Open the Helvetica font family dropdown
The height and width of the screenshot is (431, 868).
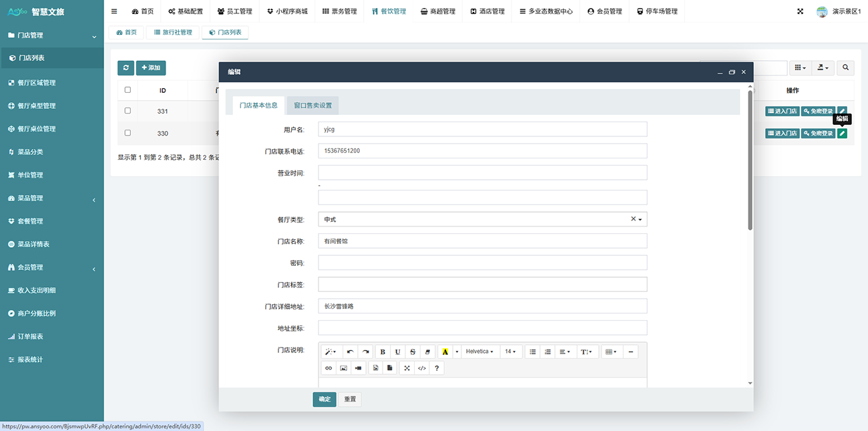[x=479, y=351]
